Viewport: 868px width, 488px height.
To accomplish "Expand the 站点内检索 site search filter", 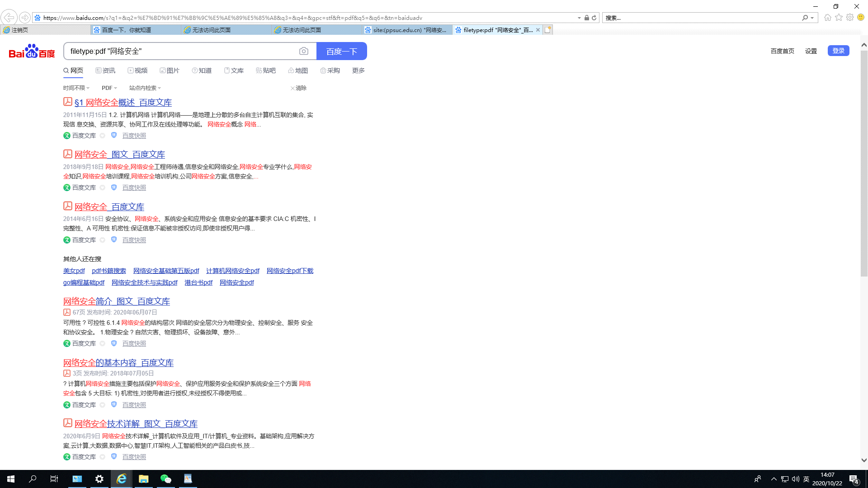I will coord(145,88).
